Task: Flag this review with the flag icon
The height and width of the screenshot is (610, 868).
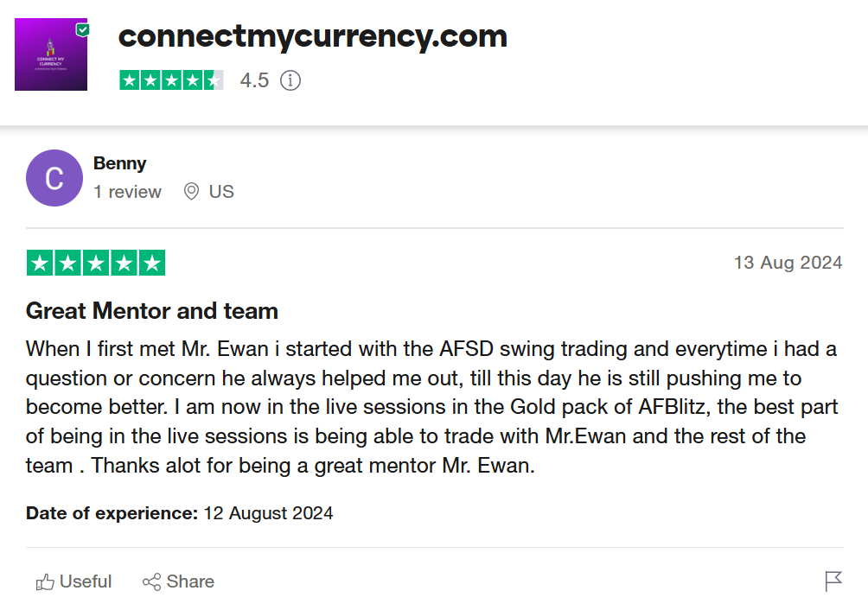Action: click(x=833, y=581)
